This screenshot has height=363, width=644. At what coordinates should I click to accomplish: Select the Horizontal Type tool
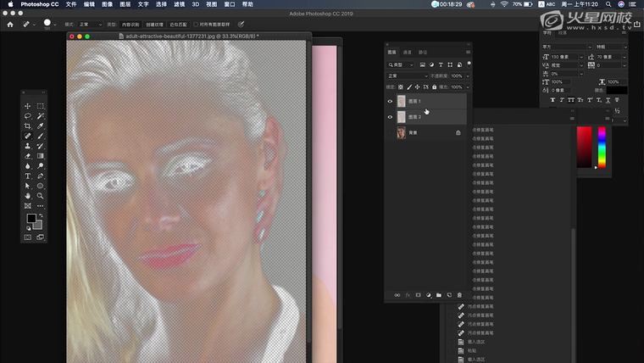(x=28, y=176)
